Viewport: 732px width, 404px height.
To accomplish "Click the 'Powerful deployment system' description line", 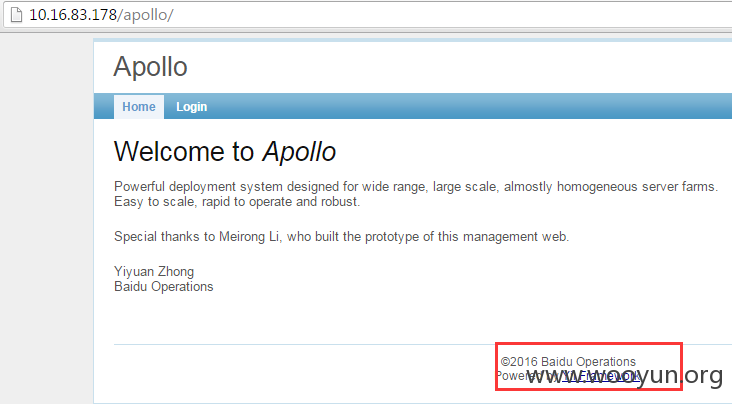I will [x=415, y=186].
